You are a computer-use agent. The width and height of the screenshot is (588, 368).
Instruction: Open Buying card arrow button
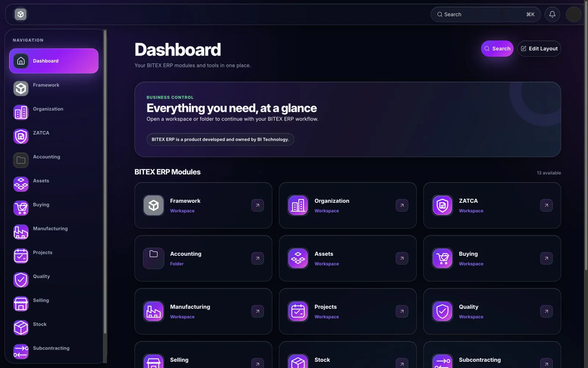[x=546, y=258]
